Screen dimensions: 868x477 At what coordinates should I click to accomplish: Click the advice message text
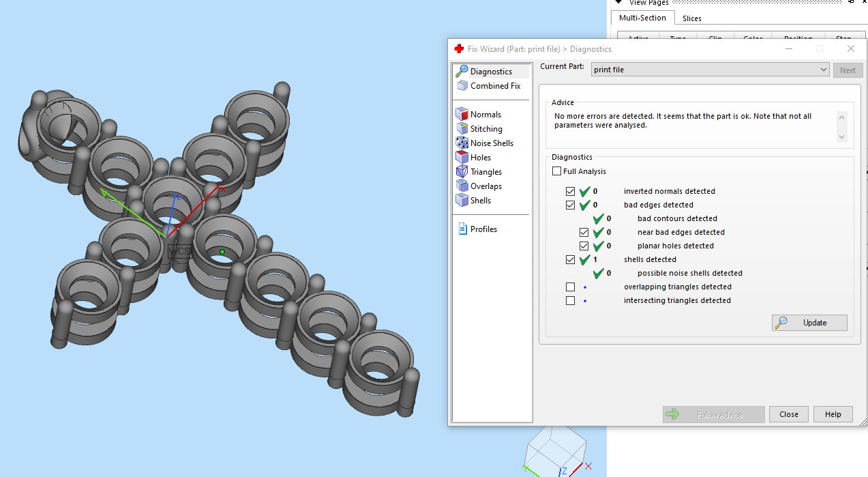(683, 121)
